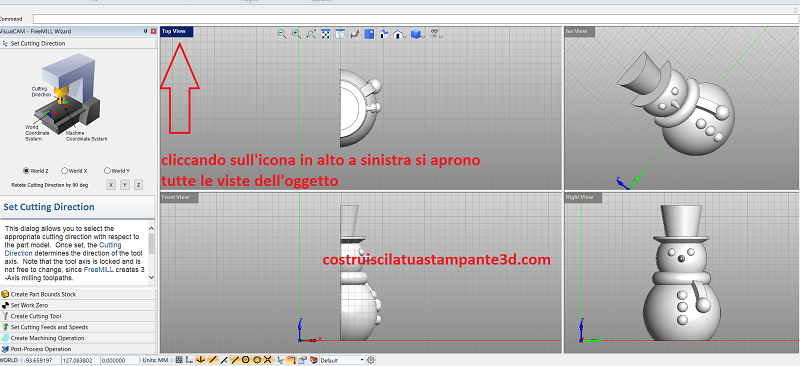Click the help text scrollbar down arrow

151,278
